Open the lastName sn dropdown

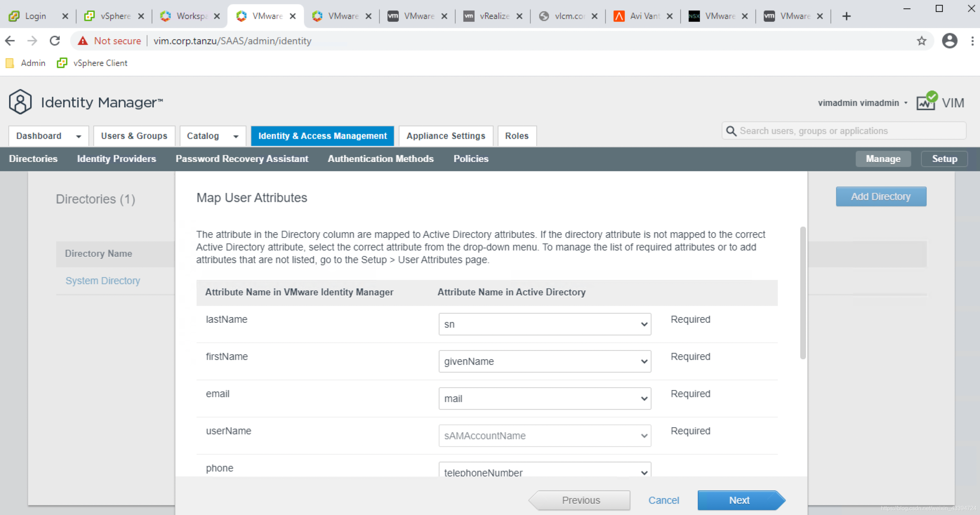[544, 324]
